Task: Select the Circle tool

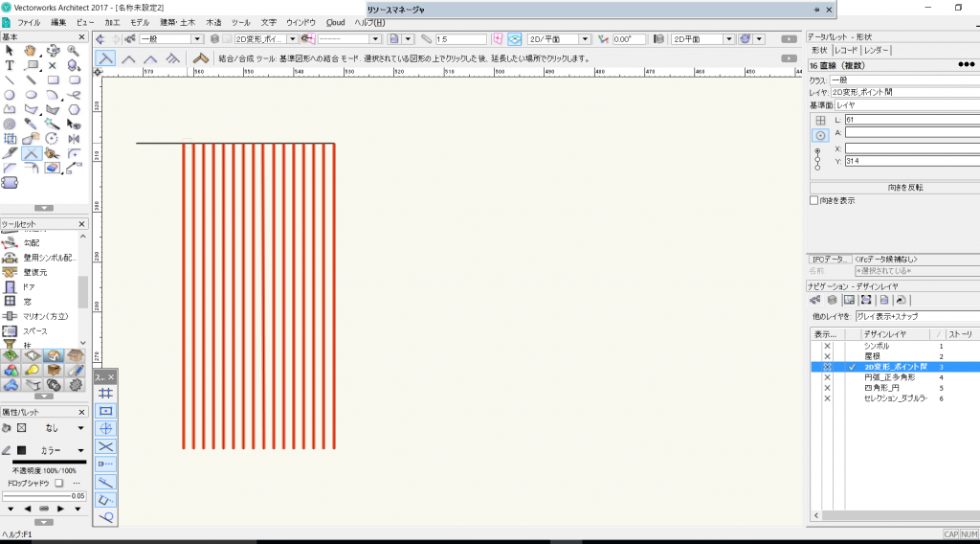Action: point(10,95)
